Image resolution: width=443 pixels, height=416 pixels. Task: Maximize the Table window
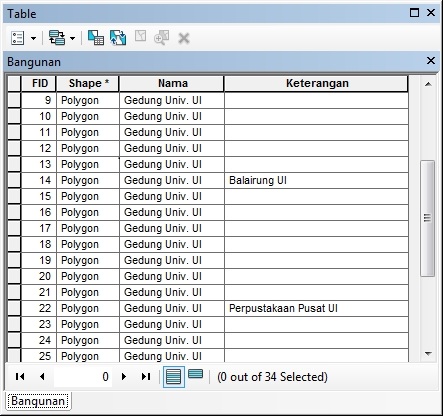[414, 13]
